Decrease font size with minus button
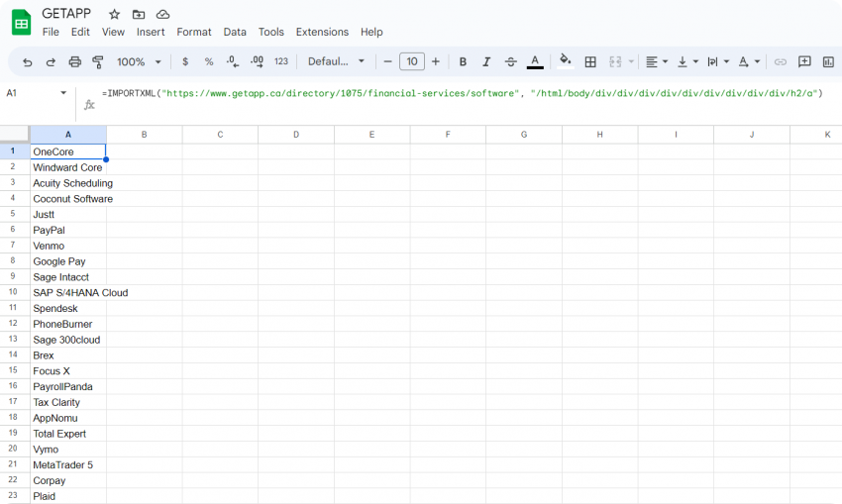This screenshot has width=842, height=504. [x=387, y=61]
